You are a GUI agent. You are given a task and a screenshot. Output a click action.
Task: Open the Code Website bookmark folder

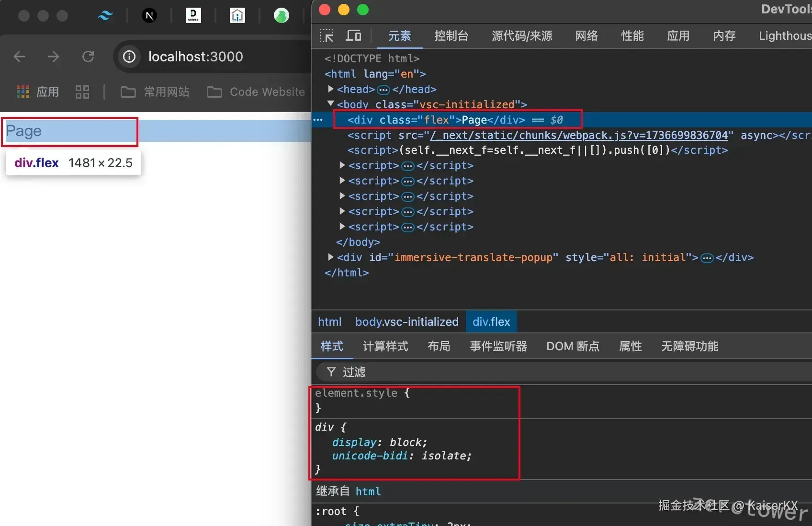click(256, 91)
